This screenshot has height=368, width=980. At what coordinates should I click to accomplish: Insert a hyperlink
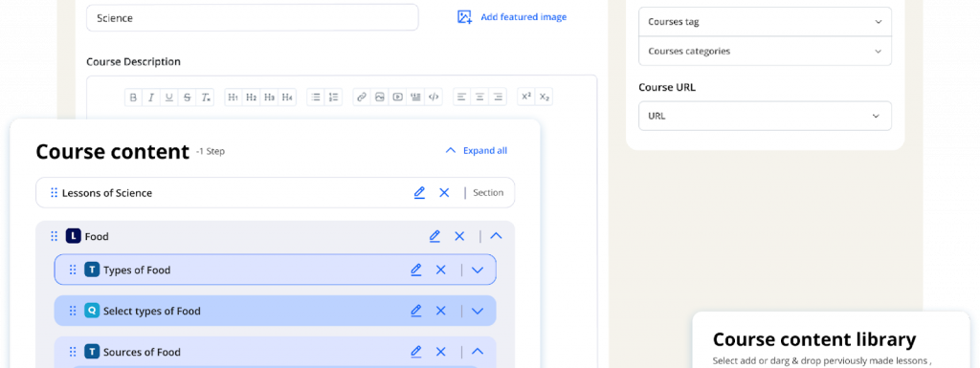point(361,97)
